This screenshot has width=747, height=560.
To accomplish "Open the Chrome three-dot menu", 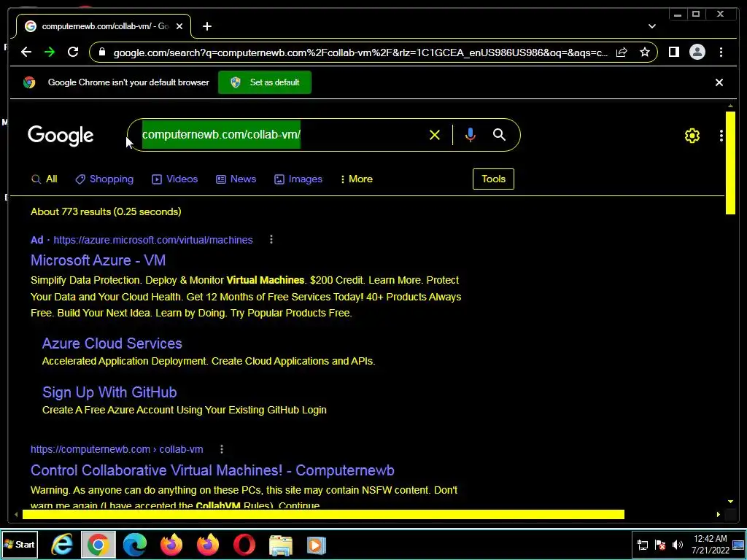I will click(721, 52).
